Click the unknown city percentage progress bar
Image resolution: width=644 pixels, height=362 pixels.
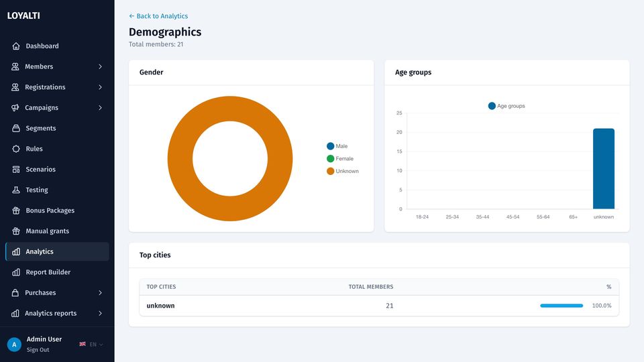[561, 306]
